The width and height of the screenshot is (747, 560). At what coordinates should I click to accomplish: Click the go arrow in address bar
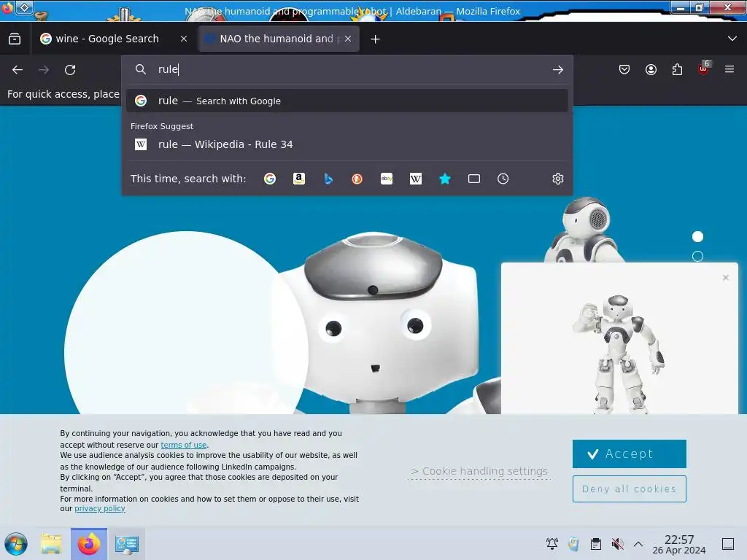click(558, 69)
